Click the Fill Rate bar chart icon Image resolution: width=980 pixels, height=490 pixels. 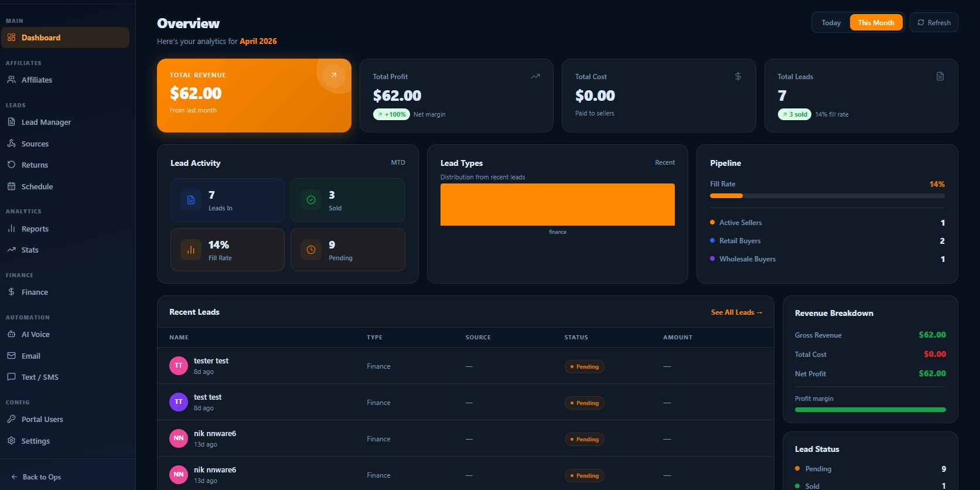coord(191,250)
